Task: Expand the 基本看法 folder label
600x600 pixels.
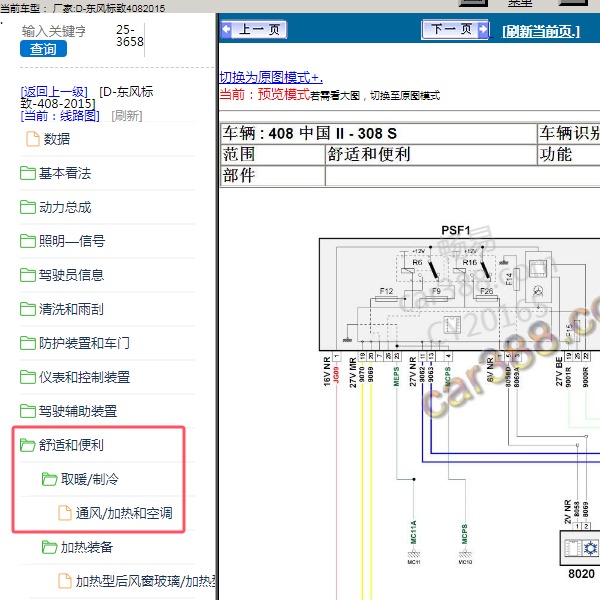Action: click(65, 173)
